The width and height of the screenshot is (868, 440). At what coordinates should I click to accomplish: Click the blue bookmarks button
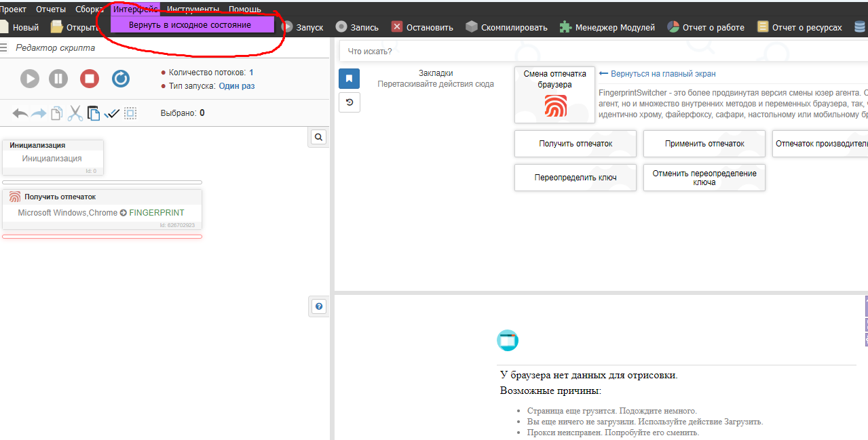[349, 79]
